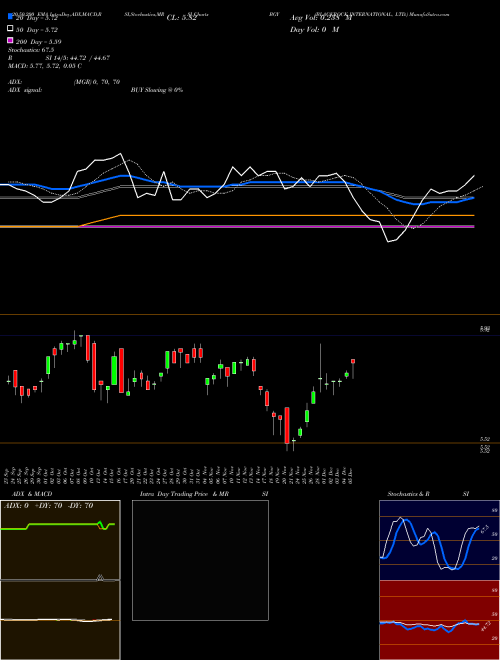Click the 'ADX & MACD' panel title
This screenshot has height=660, width=500.
[32, 494]
